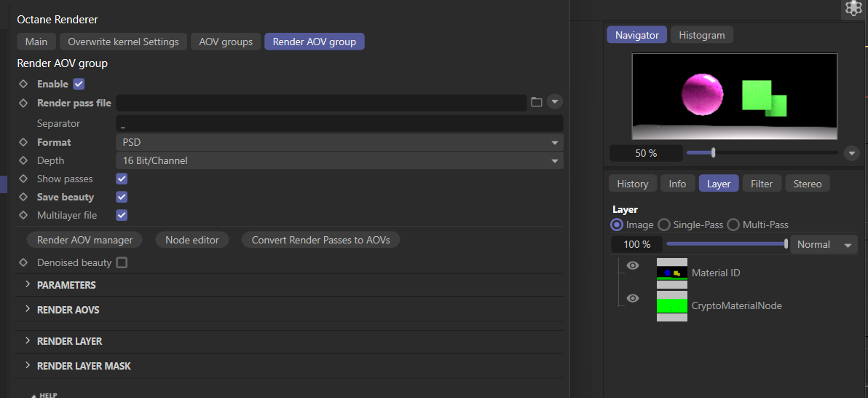Select the Single-Pass radio button
Screen dimensions: 868x398
664,225
